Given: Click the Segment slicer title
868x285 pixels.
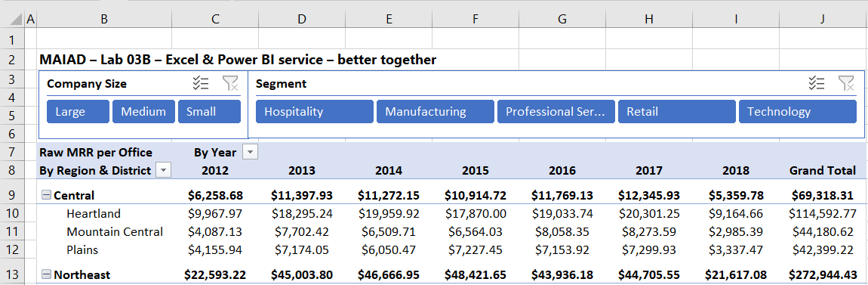Looking at the screenshot, I should tap(282, 84).
